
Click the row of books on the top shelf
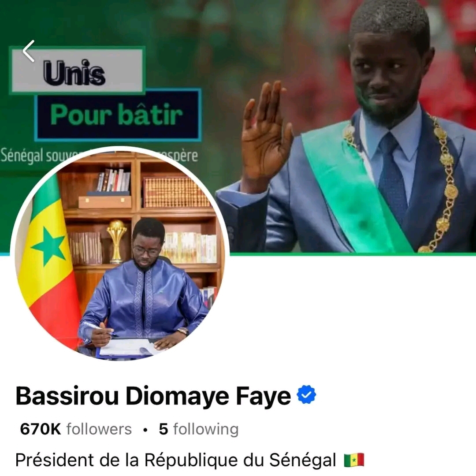[x=114, y=180]
